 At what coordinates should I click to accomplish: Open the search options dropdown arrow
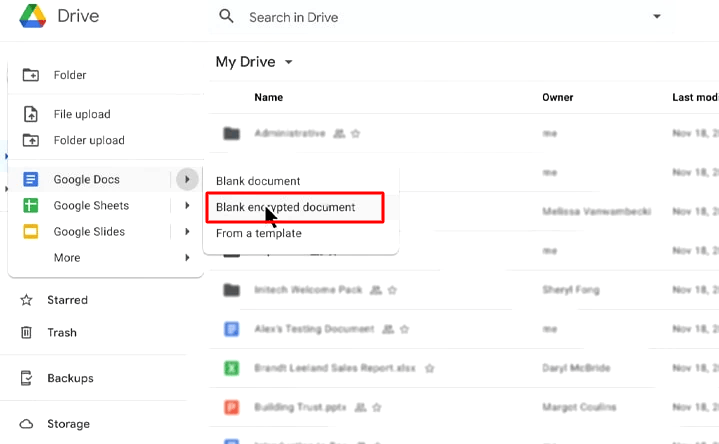click(x=657, y=17)
